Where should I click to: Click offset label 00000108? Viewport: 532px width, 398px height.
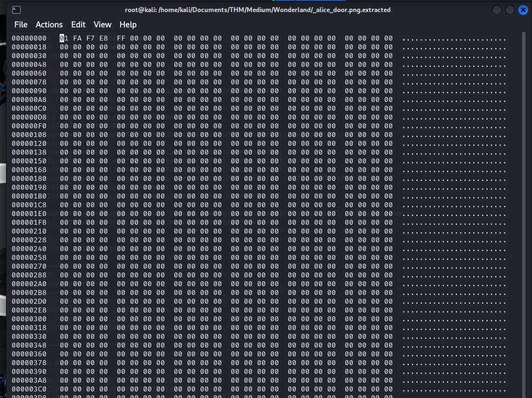pyautogui.click(x=29, y=135)
